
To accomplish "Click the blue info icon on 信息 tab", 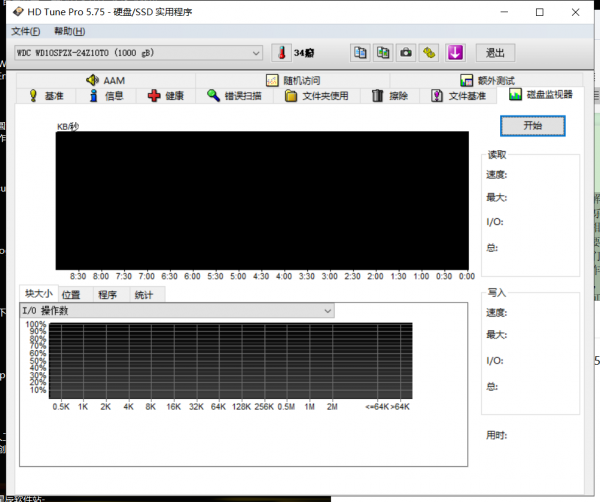I will tap(93, 96).
